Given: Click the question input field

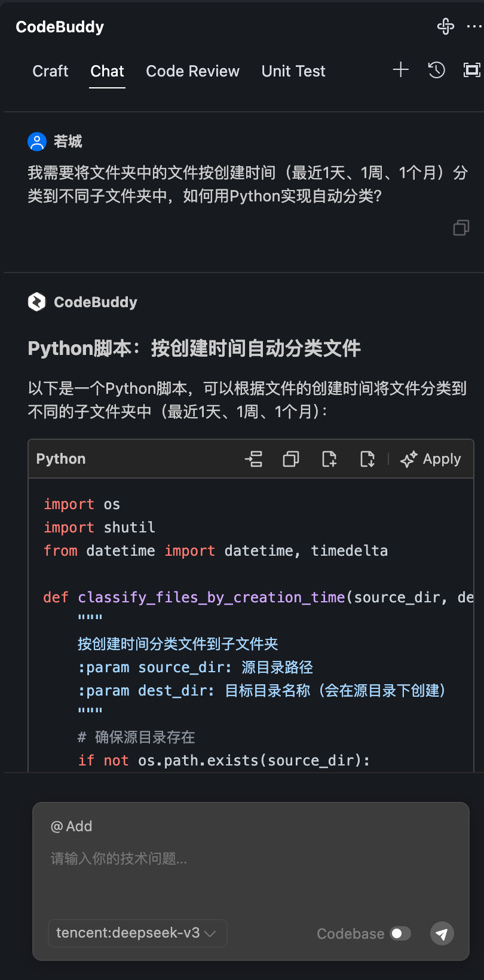Looking at the screenshot, I should click(239, 859).
